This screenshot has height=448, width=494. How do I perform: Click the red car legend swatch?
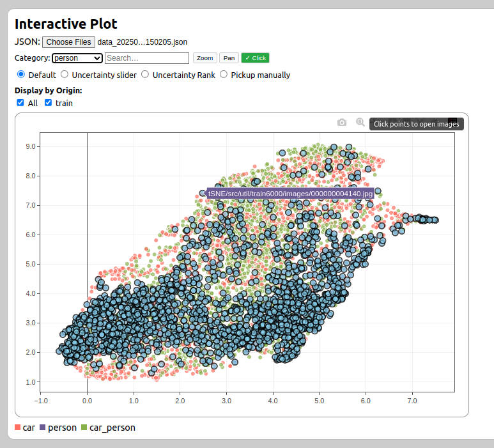pos(18,428)
